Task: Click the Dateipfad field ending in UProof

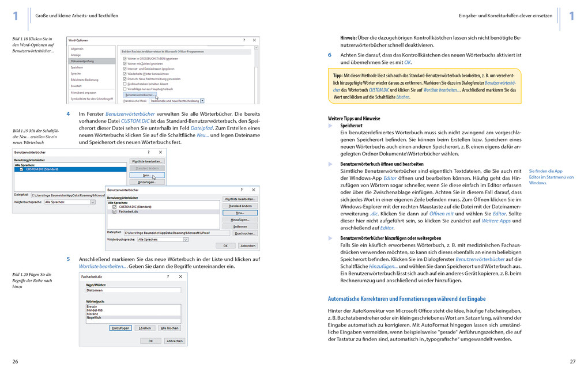Action: pyautogui.click(x=176, y=233)
